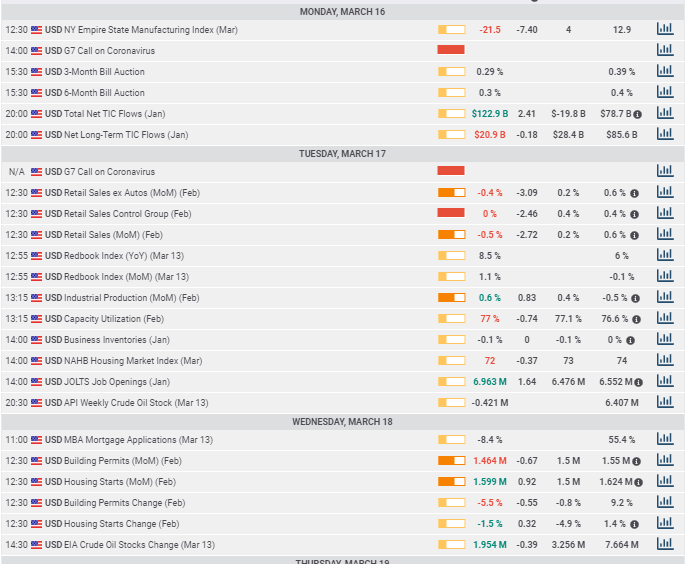Image resolution: width=686 pixels, height=564 pixels.
Task: Open chart icon for EIA Crude Oil Stocks Change
Action: [664, 544]
